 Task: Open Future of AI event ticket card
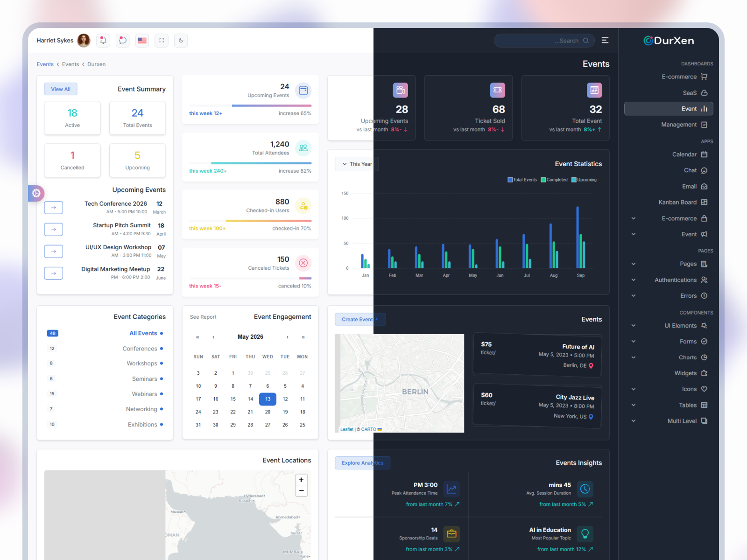(537, 355)
